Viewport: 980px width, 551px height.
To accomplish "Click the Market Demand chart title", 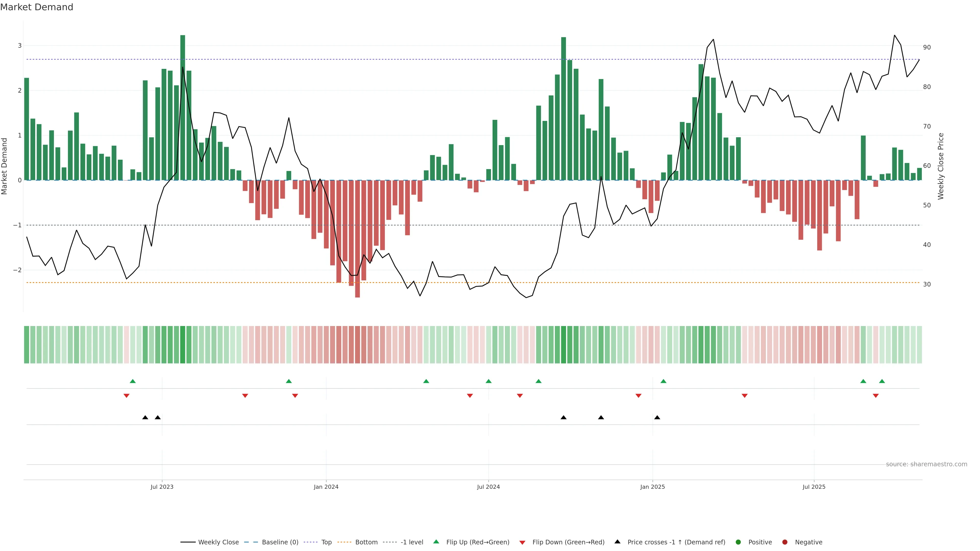I will tap(36, 7).
